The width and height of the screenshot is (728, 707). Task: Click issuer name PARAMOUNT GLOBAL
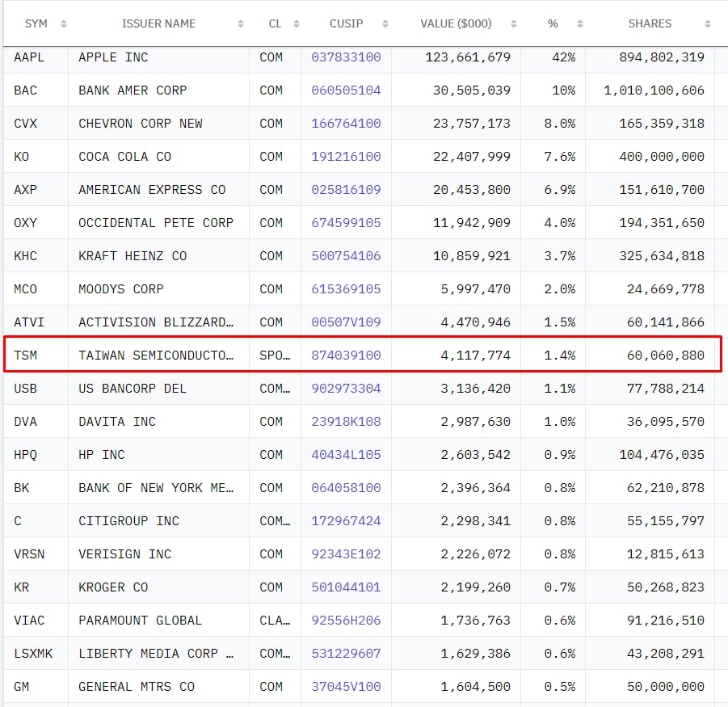[141, 621]
